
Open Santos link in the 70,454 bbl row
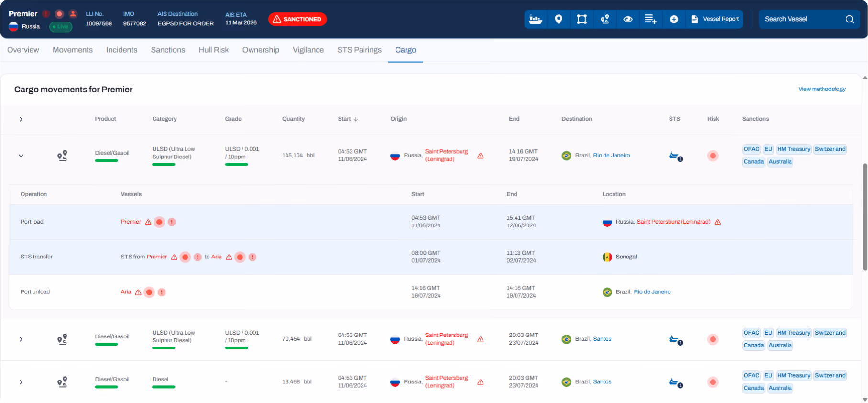(x=602, y=339)
